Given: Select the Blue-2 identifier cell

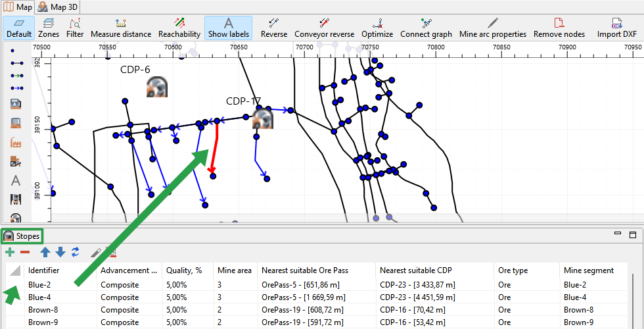Looking at the screenshot, I should (x=60, y=284).
